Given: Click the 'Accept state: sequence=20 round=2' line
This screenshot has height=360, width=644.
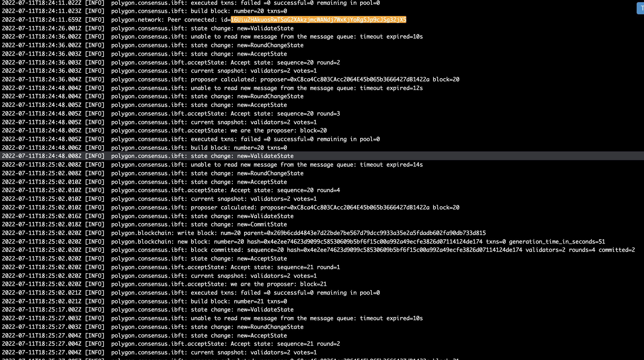Looking at the screenshot, I should [171, 62].
